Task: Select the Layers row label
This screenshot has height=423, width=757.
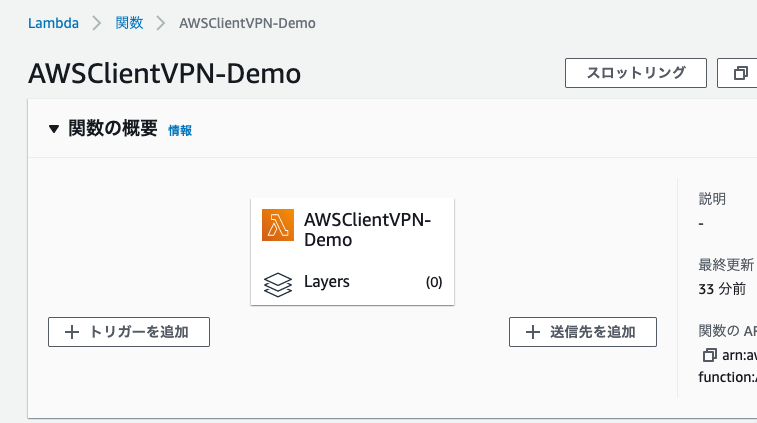Action: [x=327, y=282]
